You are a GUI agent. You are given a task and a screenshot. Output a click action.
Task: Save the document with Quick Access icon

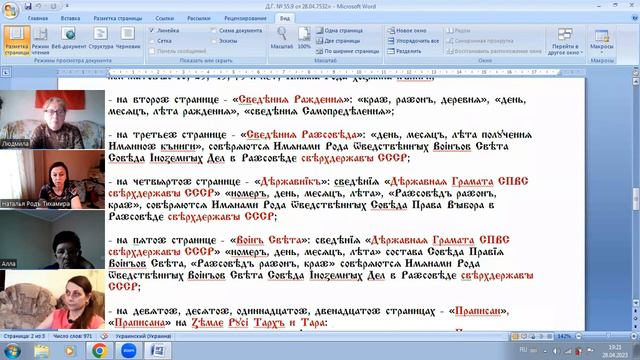[x=28, y=6]
